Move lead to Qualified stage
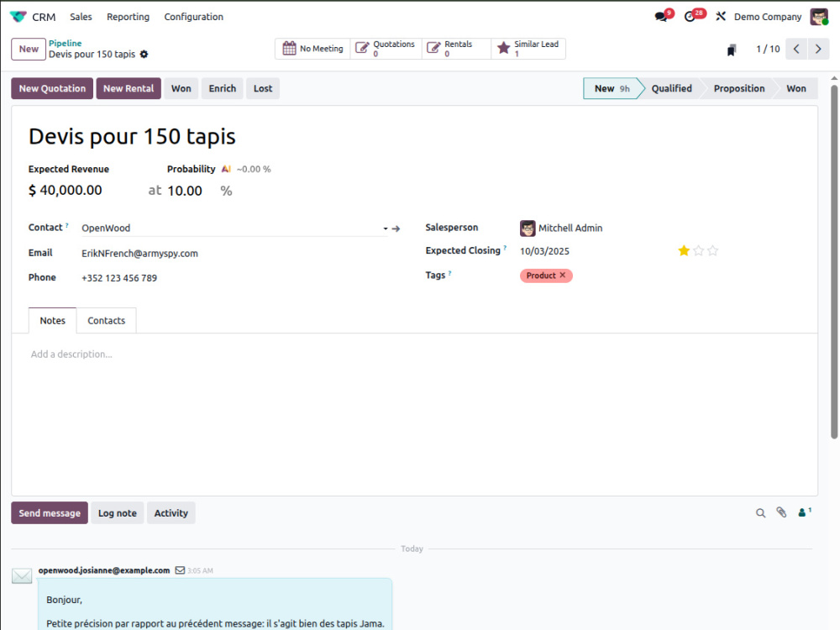 pos(671,88)
